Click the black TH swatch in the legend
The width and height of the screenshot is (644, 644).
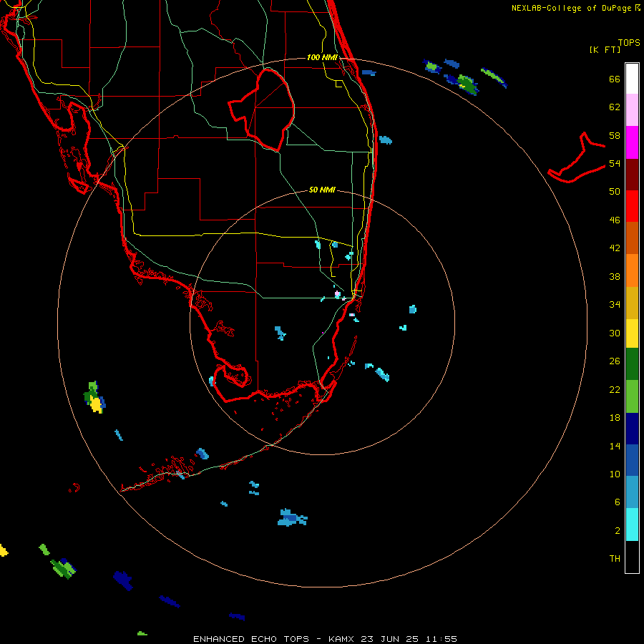[x=632, y=557]
